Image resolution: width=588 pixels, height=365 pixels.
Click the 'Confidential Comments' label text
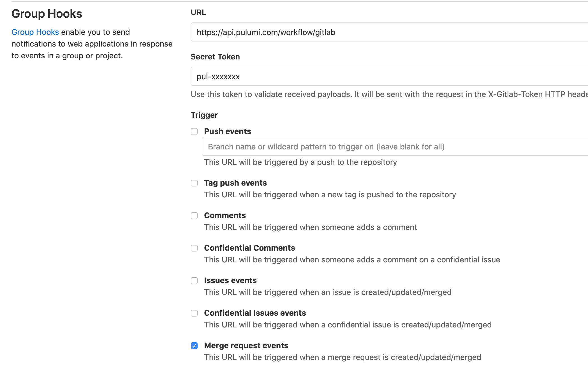coord(249,248)
